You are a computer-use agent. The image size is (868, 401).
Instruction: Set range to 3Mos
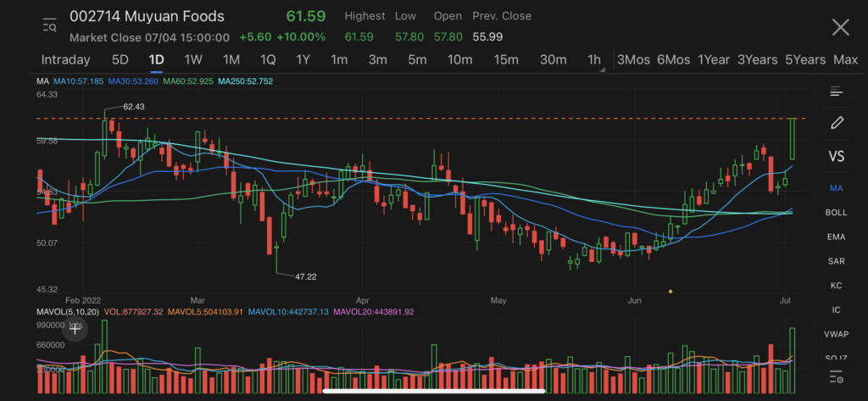coord(633,60)
